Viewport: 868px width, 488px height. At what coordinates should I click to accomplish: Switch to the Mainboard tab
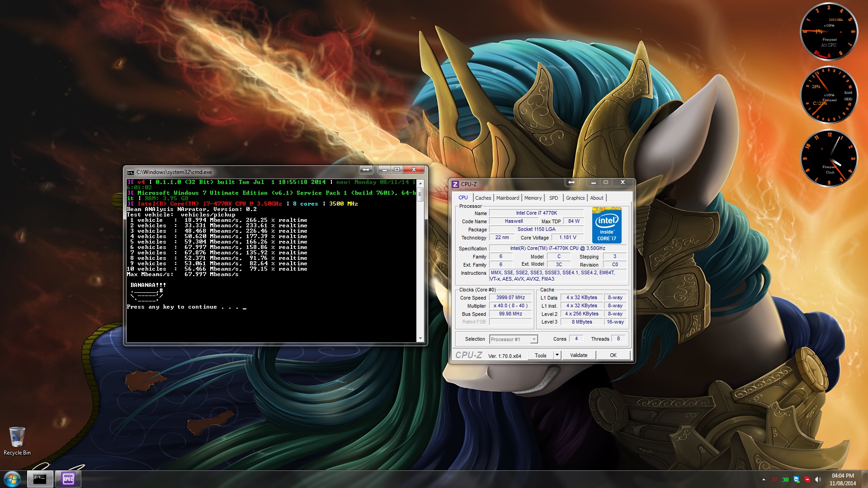click(x=508, y=198)
